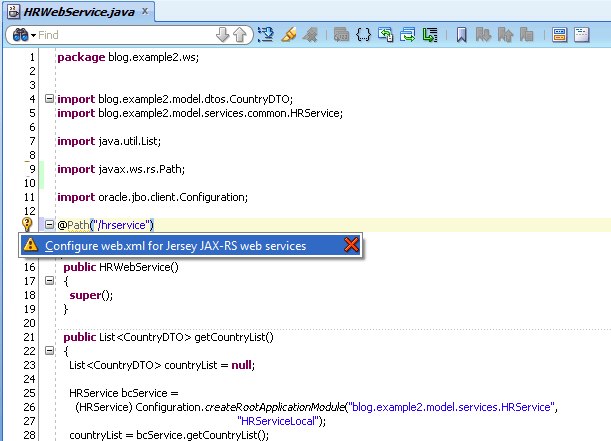Click the selection arrow list icon after Find
The height and width of the screenshot is (441, 611).
click(266, 35)
